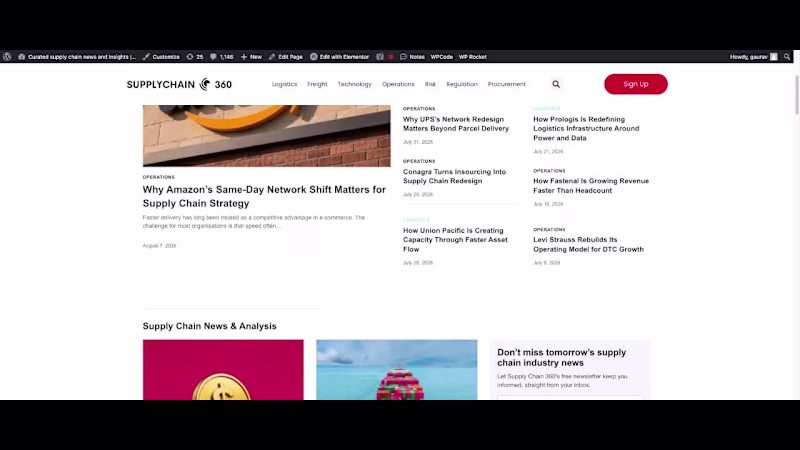The image size is (800, 450).
Task: Click Logistics tag above Prologis headline
Action: pos(546,109)
